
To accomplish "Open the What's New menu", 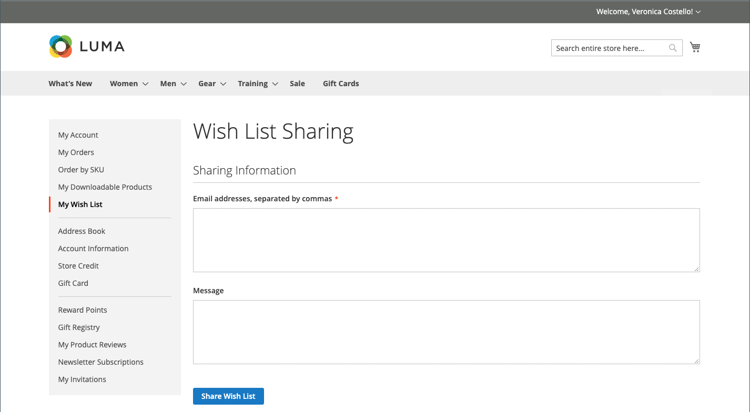I will click(70, 84).
